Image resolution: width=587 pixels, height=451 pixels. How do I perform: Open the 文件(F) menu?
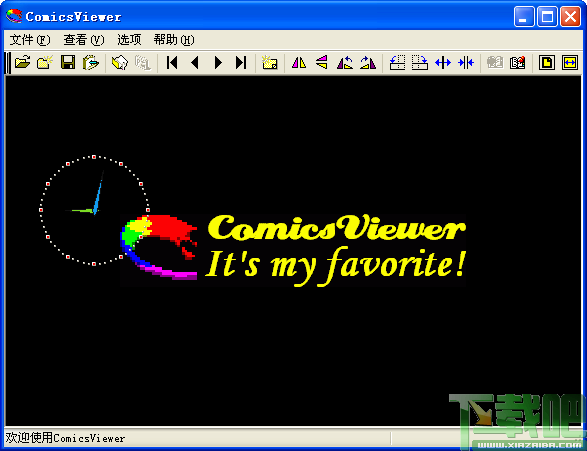pos(30,40)
